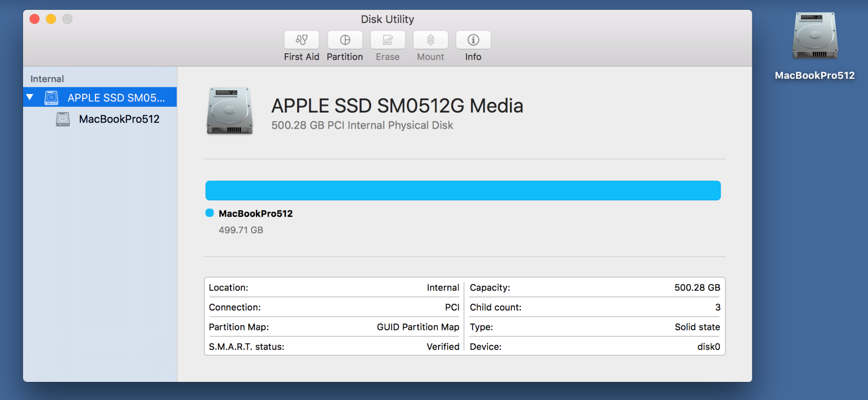The height and width of the screenshot is (400, 868).
Task: Collapse the APPLE SSD disclosure triangle
Action: click(x=30, y=97)
